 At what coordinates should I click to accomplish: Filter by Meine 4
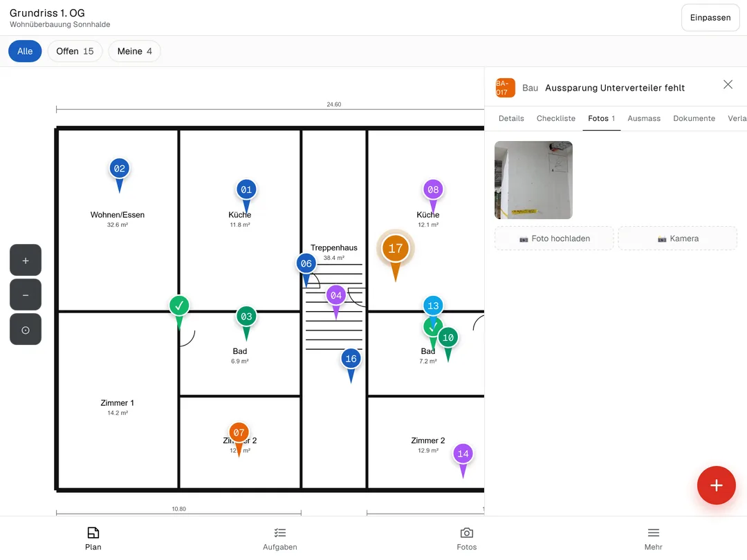tap(134, 51)
